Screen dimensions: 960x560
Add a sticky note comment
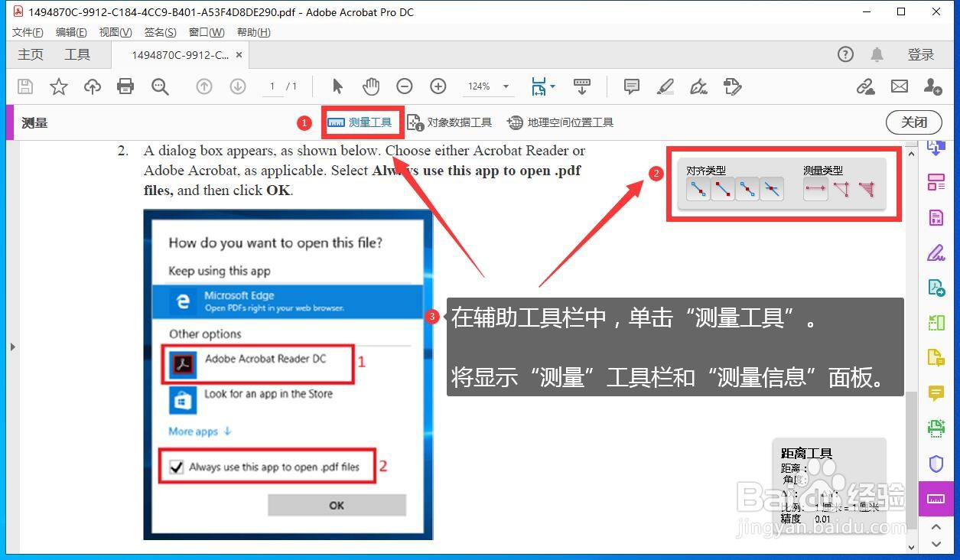pyautogui.click(x=632, y=86)
